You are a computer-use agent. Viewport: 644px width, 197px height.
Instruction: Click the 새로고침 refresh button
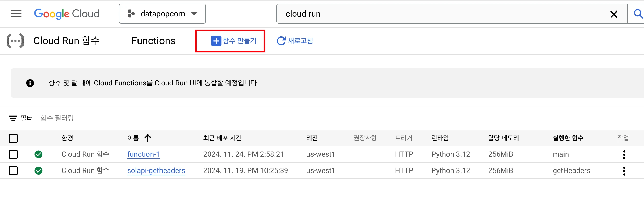click(x=295, y=41)
